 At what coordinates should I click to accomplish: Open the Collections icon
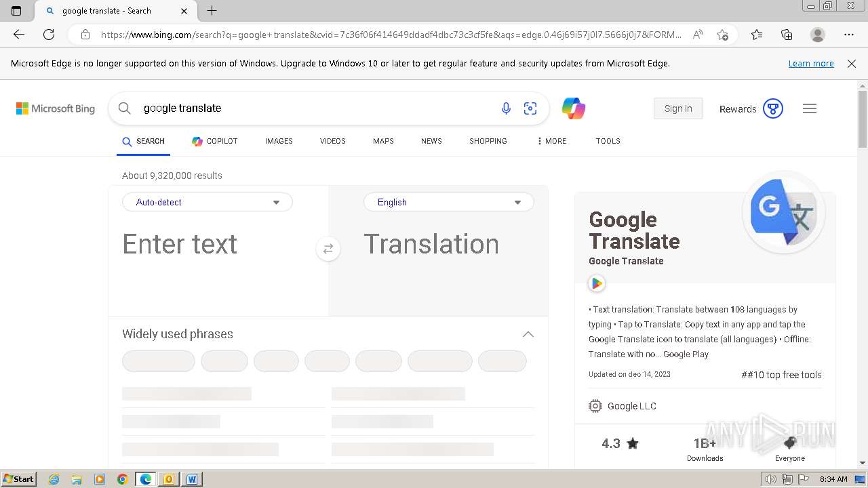click(x=787, y=35)
